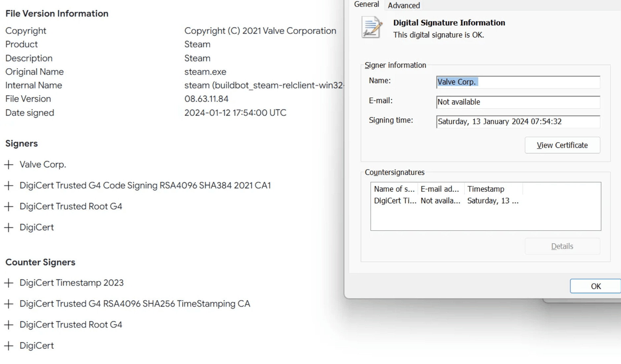Confirm the dialog with OK
The image size is (621, 364).
(595, 286)
